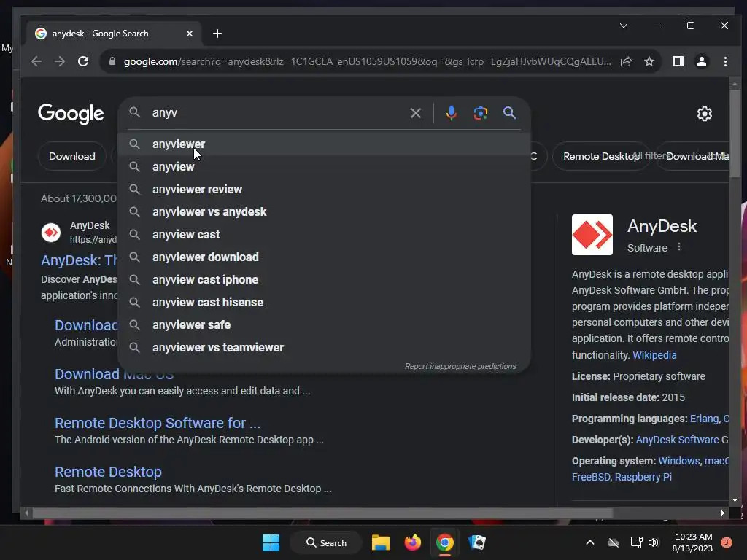
Task: Select suggestion 'anyview'
Action: [x=324, y=167]
